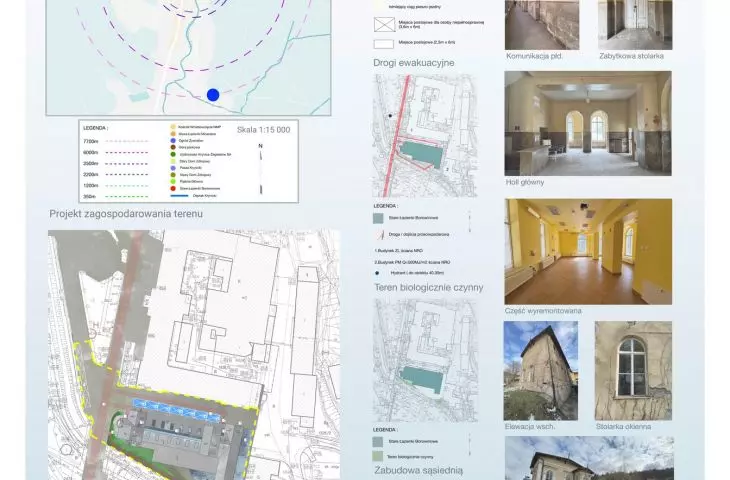Click the Drogi ewakuacyjne site map
730x480 pixels.
pyautogui.click(x=425, y=135)
